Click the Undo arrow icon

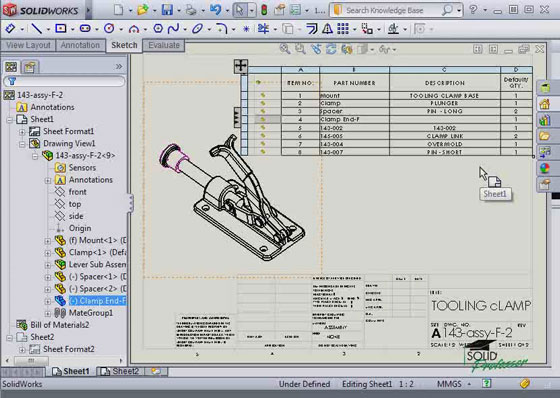click(x=215, y=10)
